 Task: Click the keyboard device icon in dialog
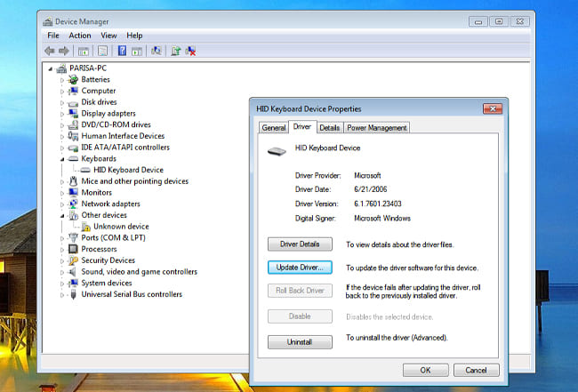click(277, 151)
